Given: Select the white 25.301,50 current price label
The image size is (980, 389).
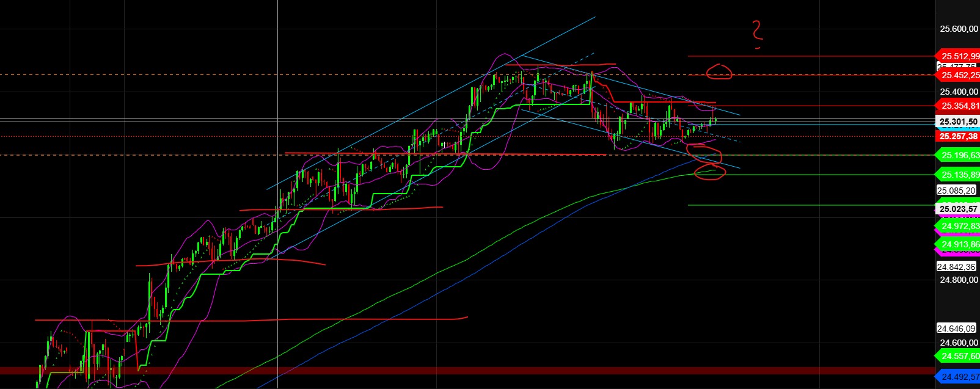Looking at the screenshot, I should pyautogui.click(x=959, y=122).
